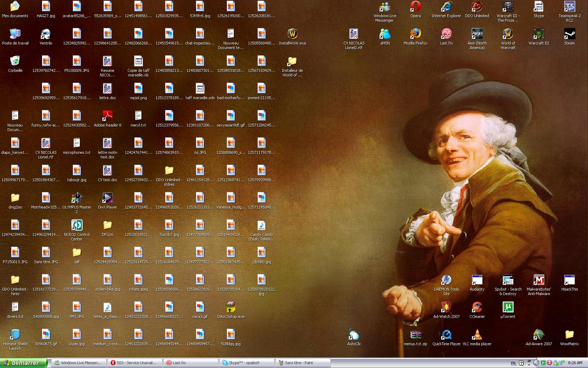Open Spybot Search & Destroy icon
This screenshot has height=368, width=588.
[x=508, y=285]
